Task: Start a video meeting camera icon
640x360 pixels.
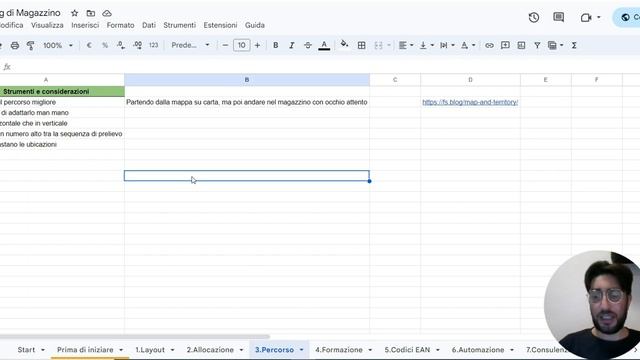Action: pos(586,18)
